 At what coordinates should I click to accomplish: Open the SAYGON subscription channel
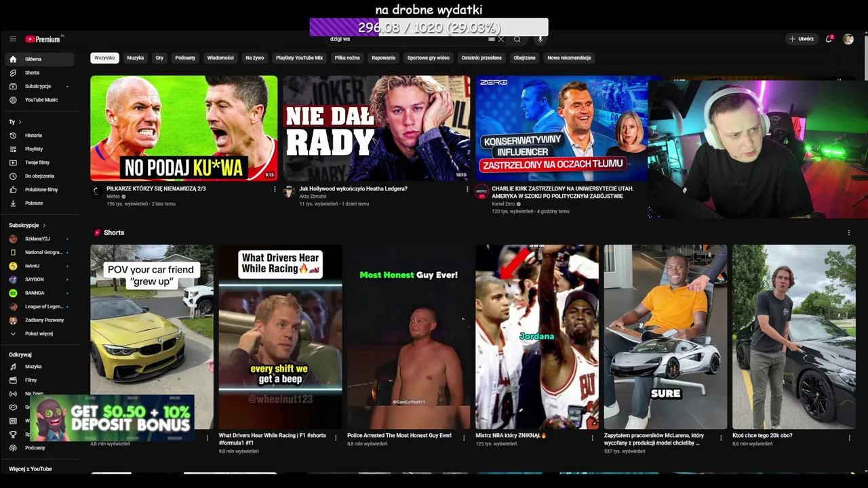39,279
